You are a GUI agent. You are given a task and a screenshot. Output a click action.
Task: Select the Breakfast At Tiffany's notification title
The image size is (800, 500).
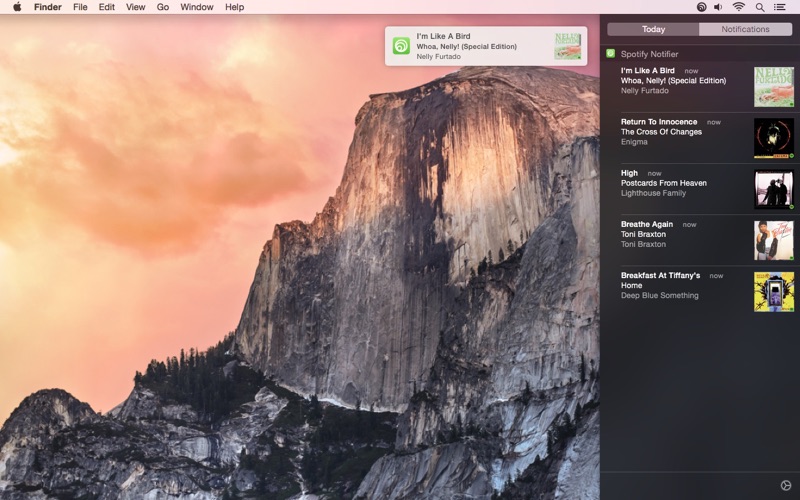660,275
